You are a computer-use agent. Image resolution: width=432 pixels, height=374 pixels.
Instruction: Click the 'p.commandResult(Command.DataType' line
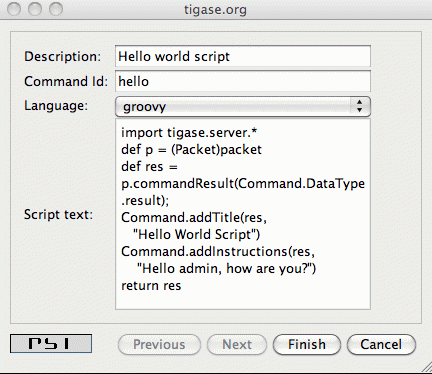click(243, 184)
